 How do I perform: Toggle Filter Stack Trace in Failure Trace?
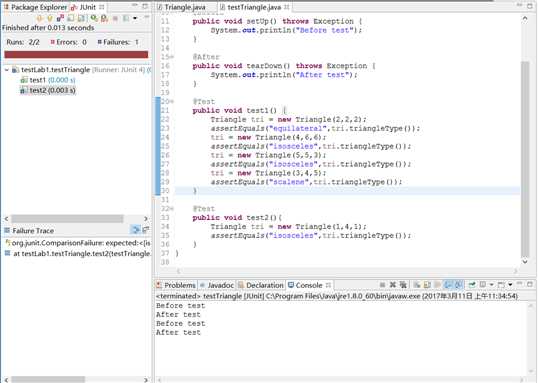(135, 230)
